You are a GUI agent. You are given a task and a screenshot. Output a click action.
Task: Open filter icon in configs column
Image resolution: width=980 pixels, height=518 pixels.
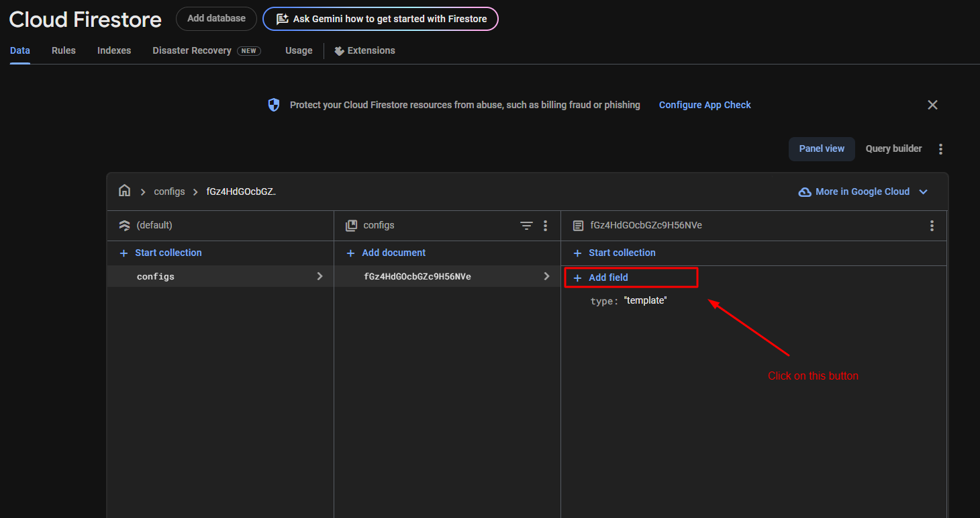pos(526,226)
